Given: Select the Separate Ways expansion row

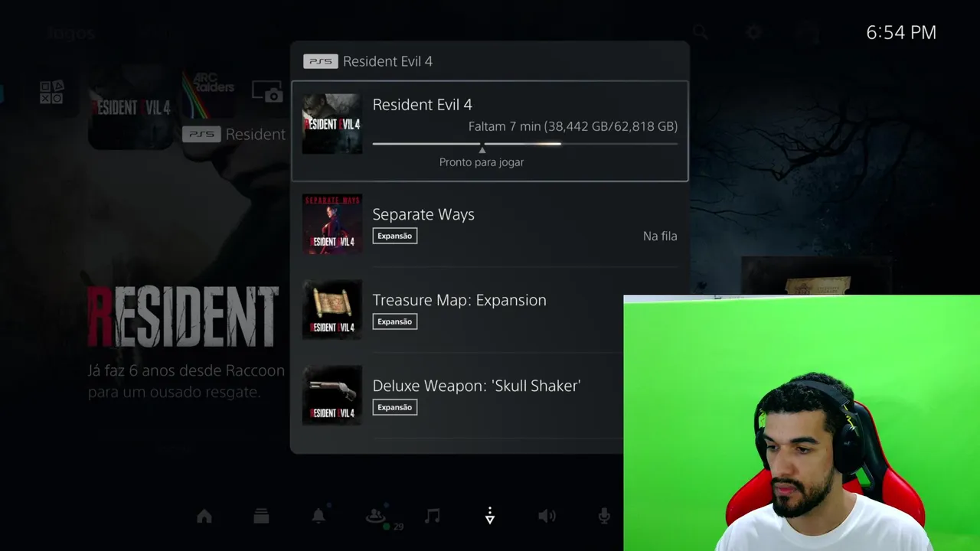Looking at the screenshot, I should pyautogui.click(x=490, y=224).
